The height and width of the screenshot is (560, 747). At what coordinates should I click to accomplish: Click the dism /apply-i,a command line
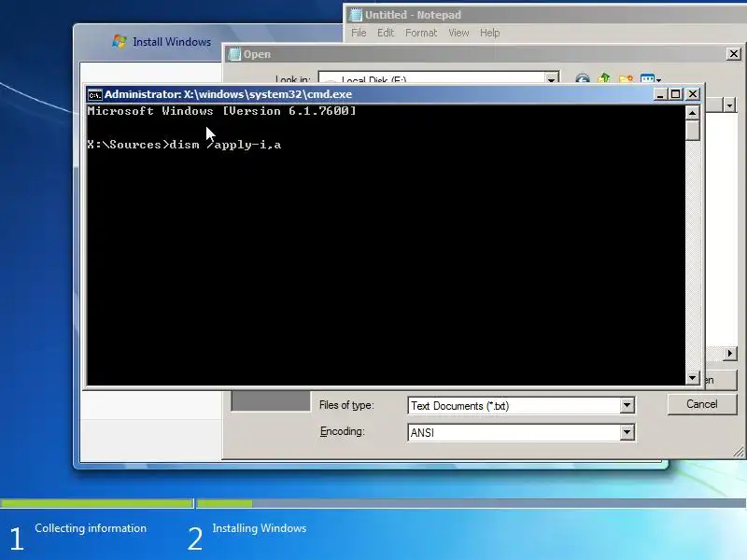(x=184, y=145)
